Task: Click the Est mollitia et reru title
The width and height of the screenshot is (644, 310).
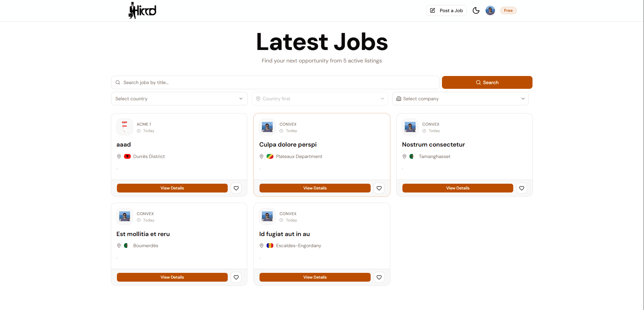Action: pos(143,234)
